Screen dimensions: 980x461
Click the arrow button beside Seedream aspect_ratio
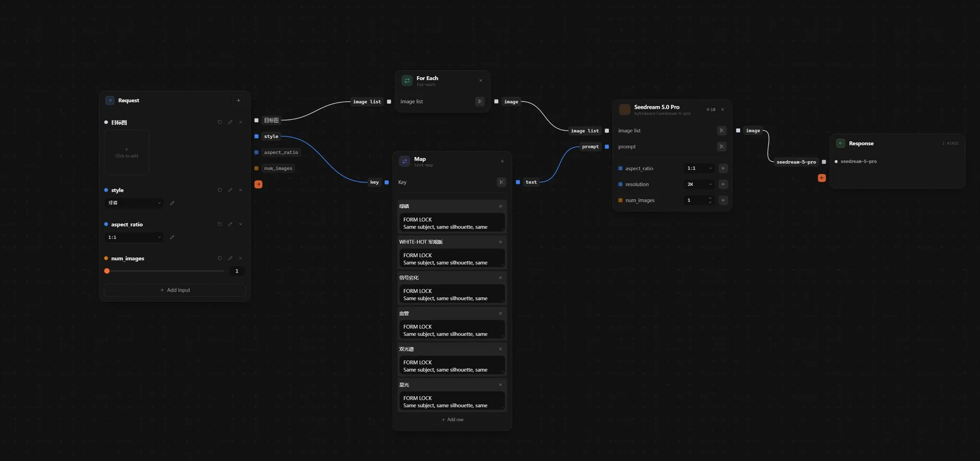click(723, 168)
